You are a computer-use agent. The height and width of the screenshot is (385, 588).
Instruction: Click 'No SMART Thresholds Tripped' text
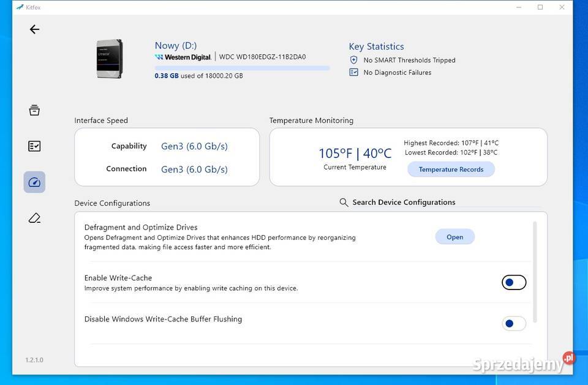coord(410,60)
